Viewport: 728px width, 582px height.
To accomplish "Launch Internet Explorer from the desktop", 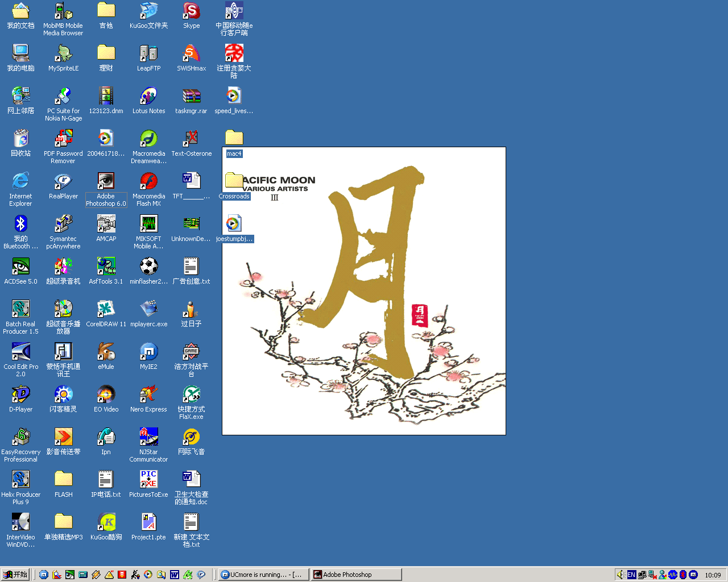I will [x=20, y=189].
